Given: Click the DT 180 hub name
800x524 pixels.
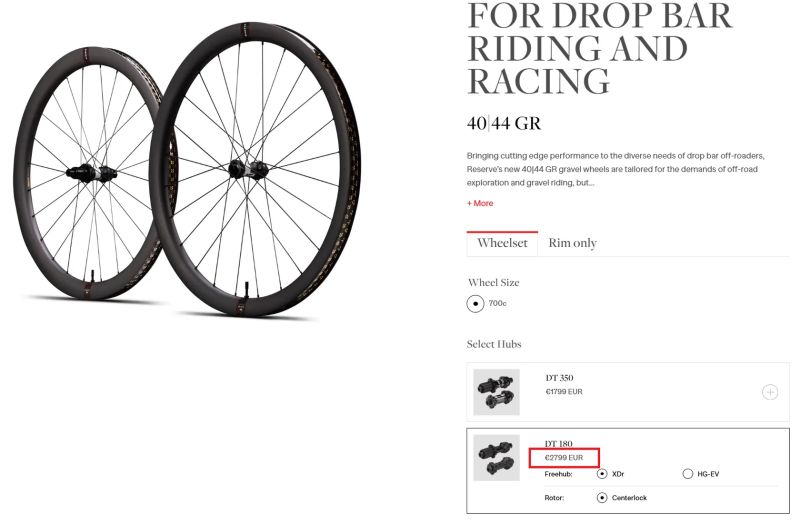Looking at the screenshot, I should point(559,443).
